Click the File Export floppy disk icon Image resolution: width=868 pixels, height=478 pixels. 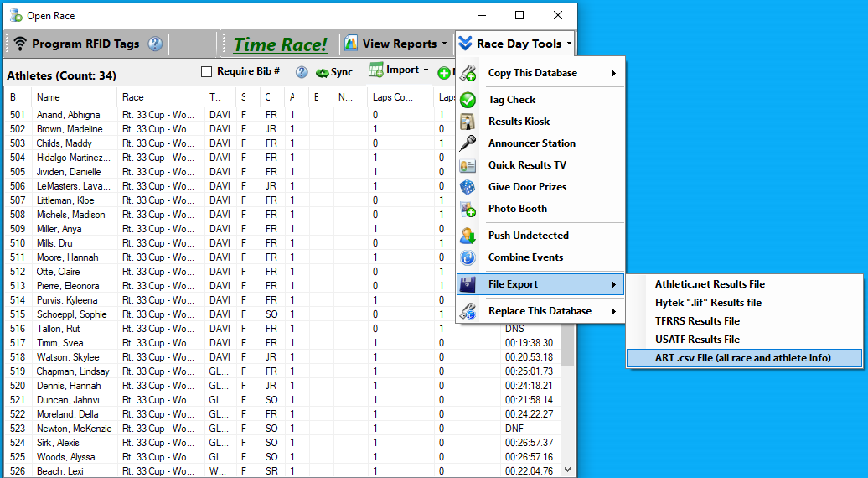468,284
